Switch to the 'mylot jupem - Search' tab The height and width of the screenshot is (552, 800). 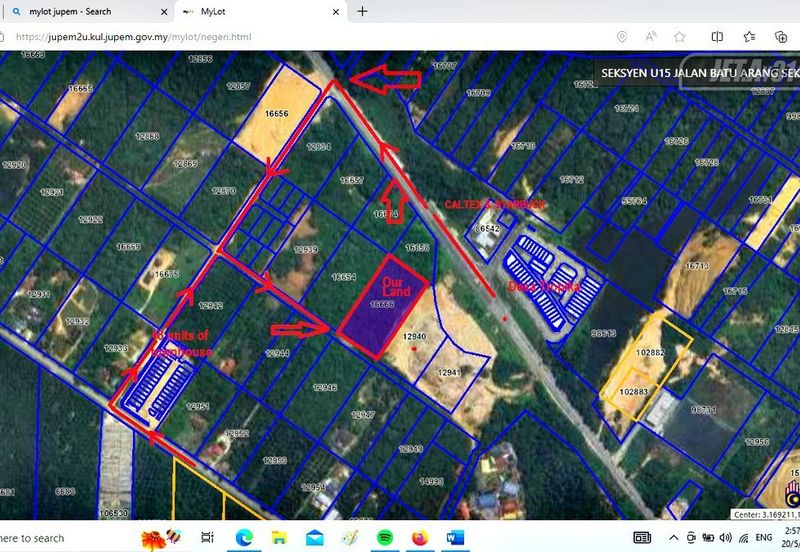(80, 12)
